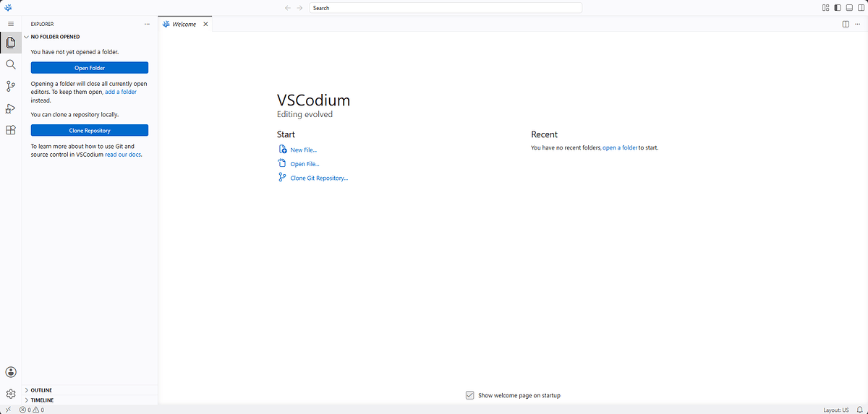This screenshot has width=868, height=414.
Task: Open the Manage gear menu
Action: click(x=11, y=394)
